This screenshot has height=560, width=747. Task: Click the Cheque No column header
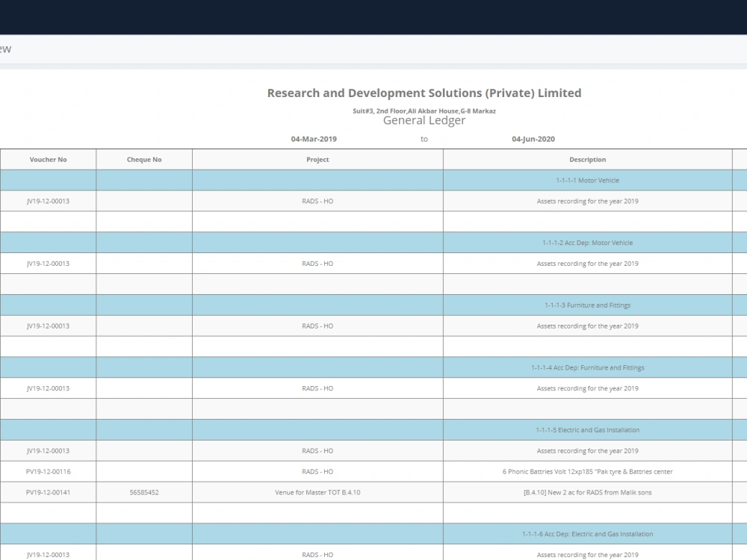tap(144, 160)
